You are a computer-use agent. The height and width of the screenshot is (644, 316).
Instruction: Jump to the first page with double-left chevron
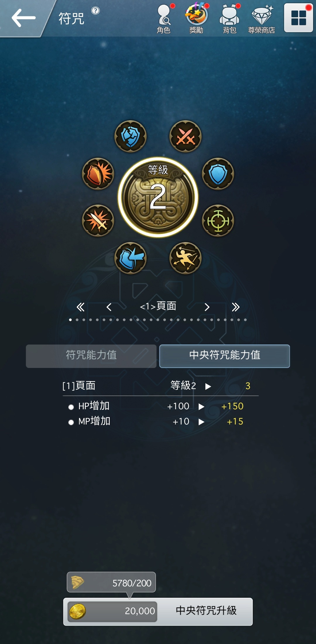coord(80,307)
